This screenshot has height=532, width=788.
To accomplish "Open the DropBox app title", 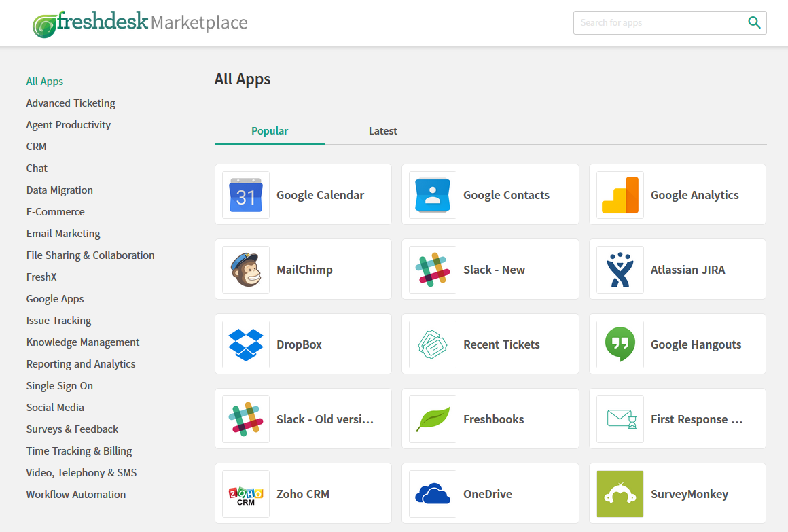I will (299, 344).
